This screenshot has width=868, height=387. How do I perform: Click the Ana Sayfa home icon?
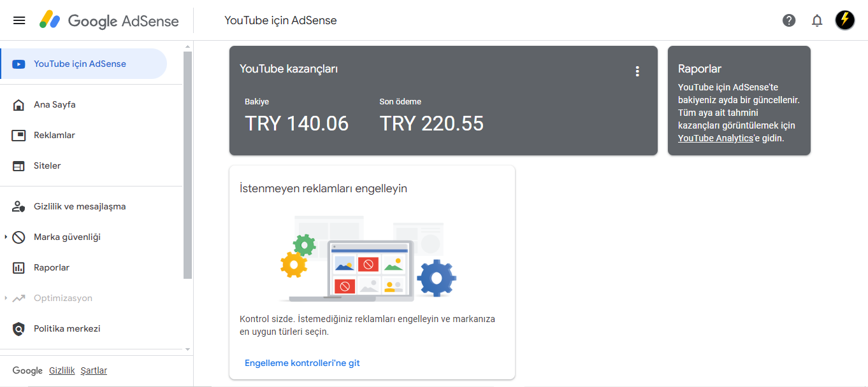pos(19,104)
